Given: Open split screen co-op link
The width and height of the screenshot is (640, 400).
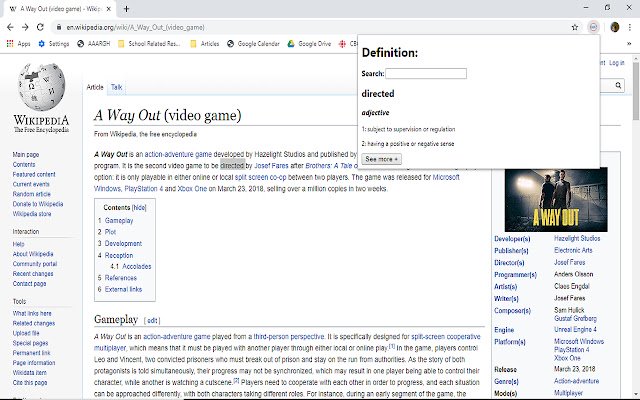Looking at the screenshot, I should (x=260, y=177).
